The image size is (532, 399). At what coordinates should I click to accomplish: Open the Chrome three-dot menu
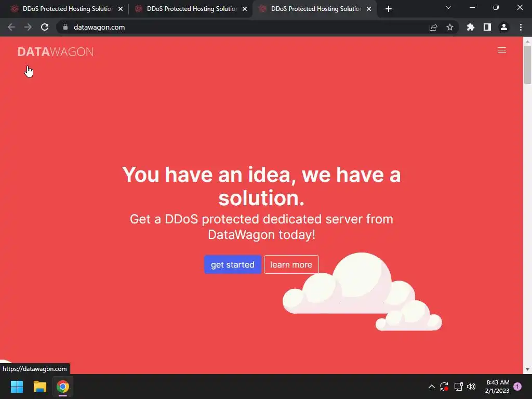pyautogui.click(x=521, y=27)
